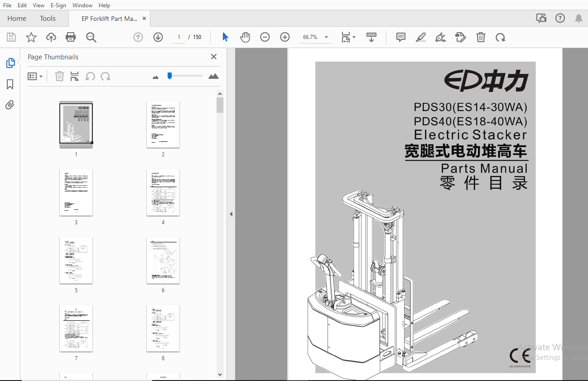Open the help question mark icon
This screenshot has width=588, height=381.
(x=560, y=19)
